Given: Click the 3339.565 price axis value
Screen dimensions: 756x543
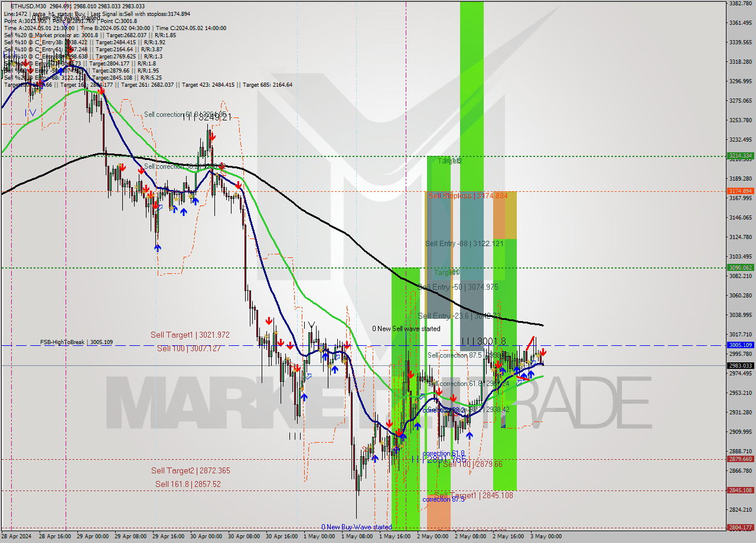Looking at the screenshot, I should 740,42.
